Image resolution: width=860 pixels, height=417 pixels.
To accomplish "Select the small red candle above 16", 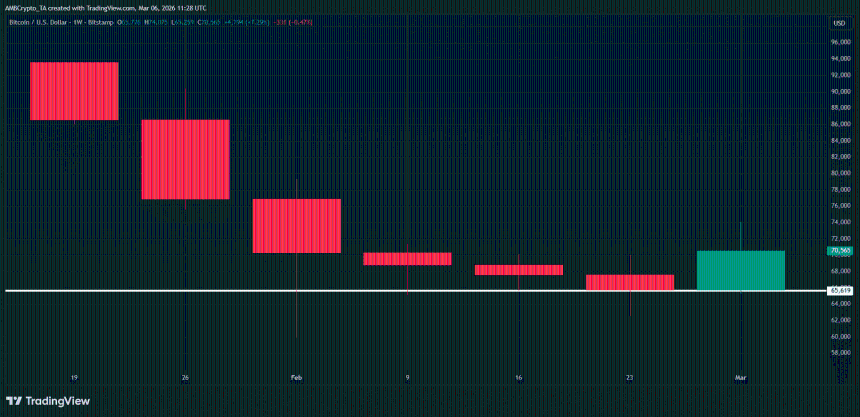I will 518,270.
